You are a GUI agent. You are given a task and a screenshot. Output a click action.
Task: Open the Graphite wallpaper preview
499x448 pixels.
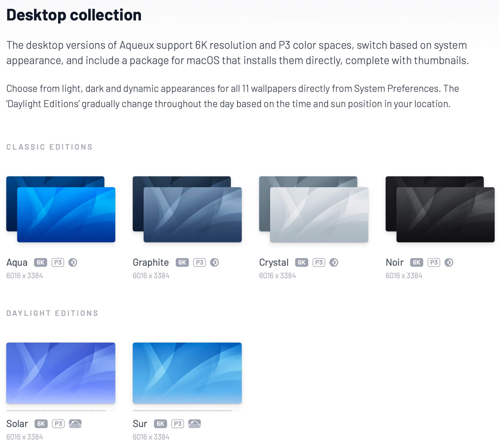[x=193, y=215]
